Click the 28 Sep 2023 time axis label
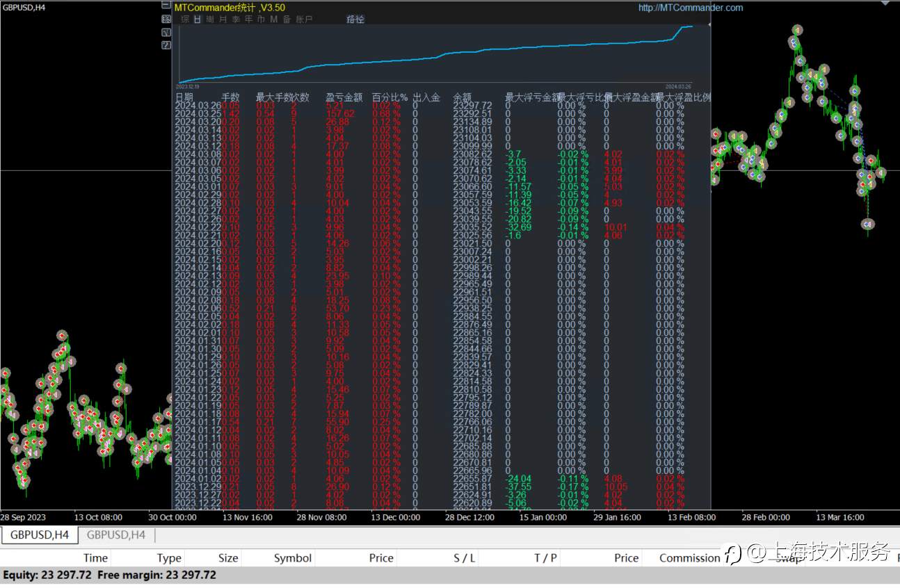900x588 pixels. click(x=23, y=517)
